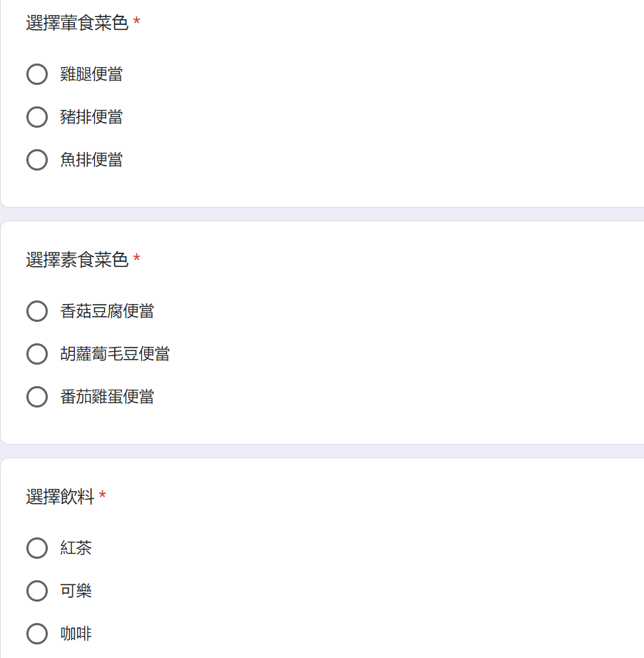
Task: Click the 香菇豆腐便當 label text
Action: [107, 311]
